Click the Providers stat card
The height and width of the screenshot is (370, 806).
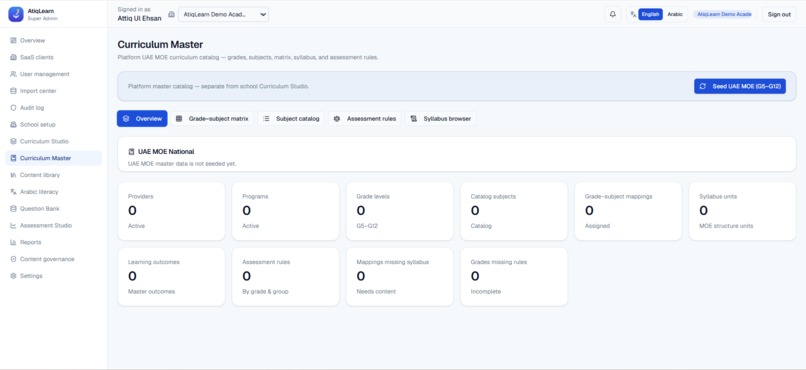(171, 211)
